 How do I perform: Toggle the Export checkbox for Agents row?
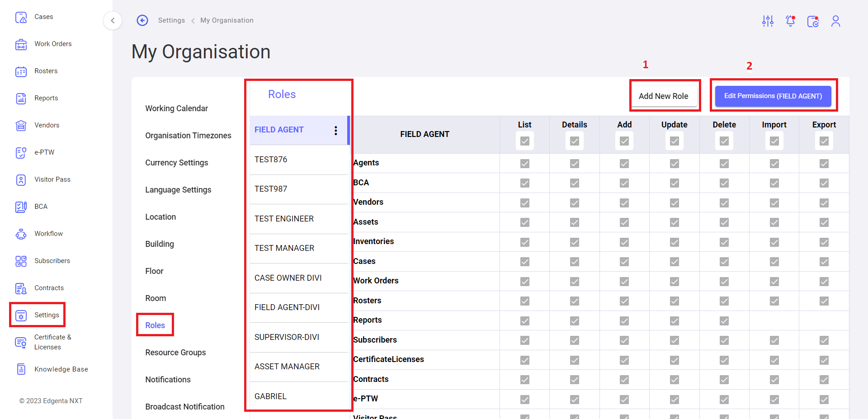click(824, 164)
